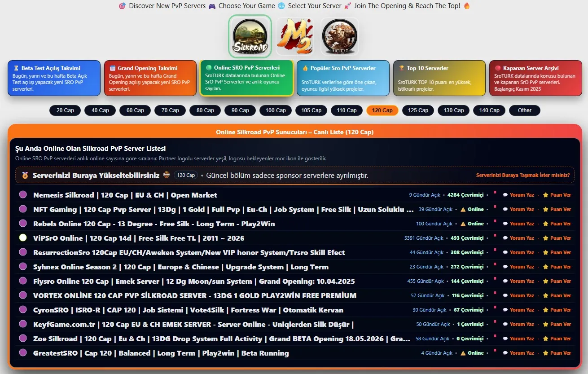Screen dimensions: 588x374
Task: Click Yorum Yaz for GreatestSRO
Action: (x=518, y=353)
